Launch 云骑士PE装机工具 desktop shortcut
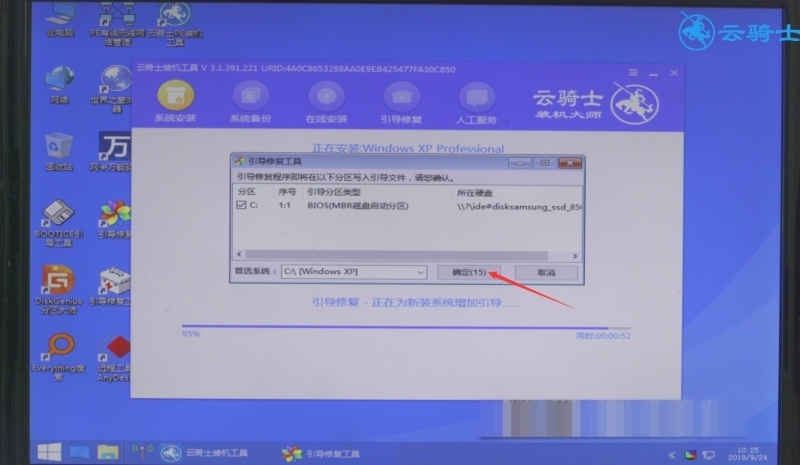 (175, 23)
